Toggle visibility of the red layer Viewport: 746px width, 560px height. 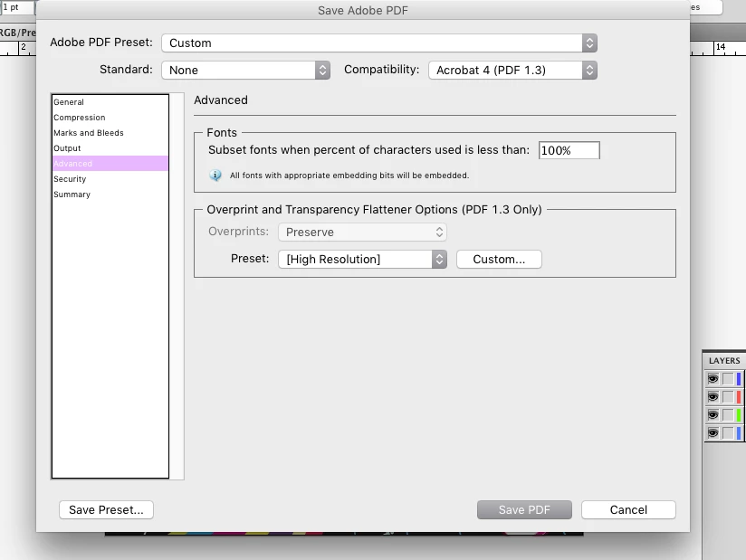point(713,397)
